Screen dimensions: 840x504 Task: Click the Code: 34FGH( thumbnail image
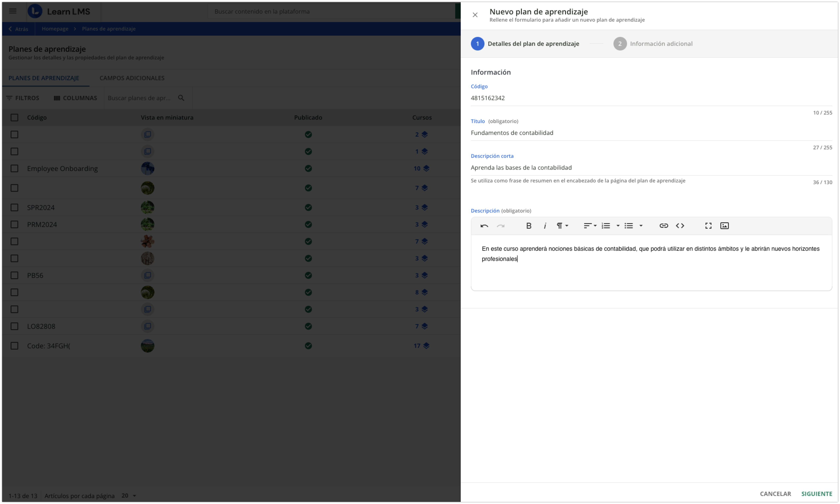(x=147, y=346)
